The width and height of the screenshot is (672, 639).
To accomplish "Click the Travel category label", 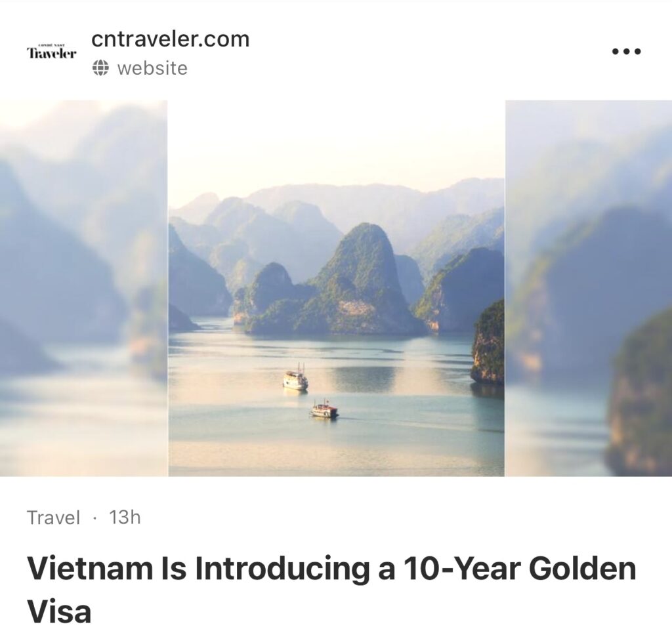I will coord(53,517).
